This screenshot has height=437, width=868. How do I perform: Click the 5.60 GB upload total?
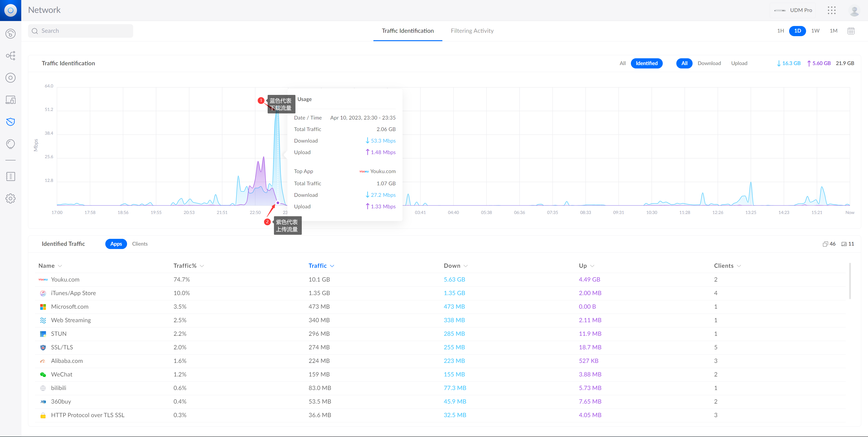819,63
